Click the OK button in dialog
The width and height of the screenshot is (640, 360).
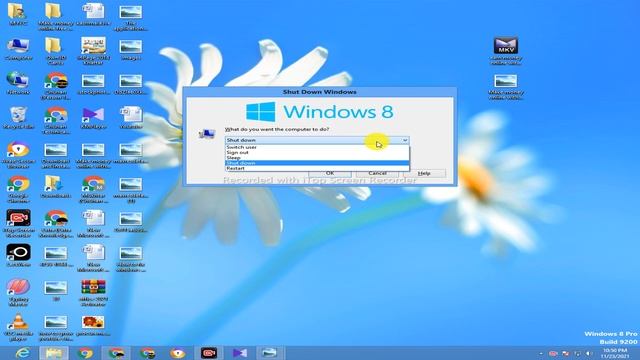330,174
